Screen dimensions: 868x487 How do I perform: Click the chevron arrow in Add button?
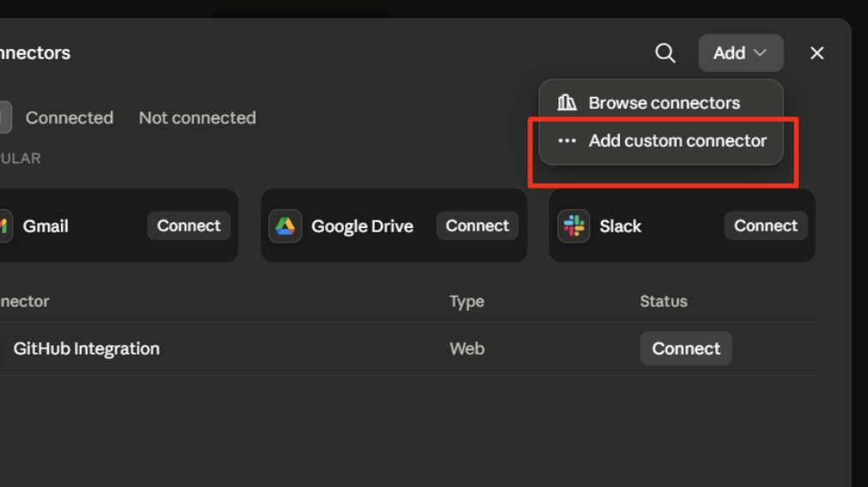[x=760, y=52]
